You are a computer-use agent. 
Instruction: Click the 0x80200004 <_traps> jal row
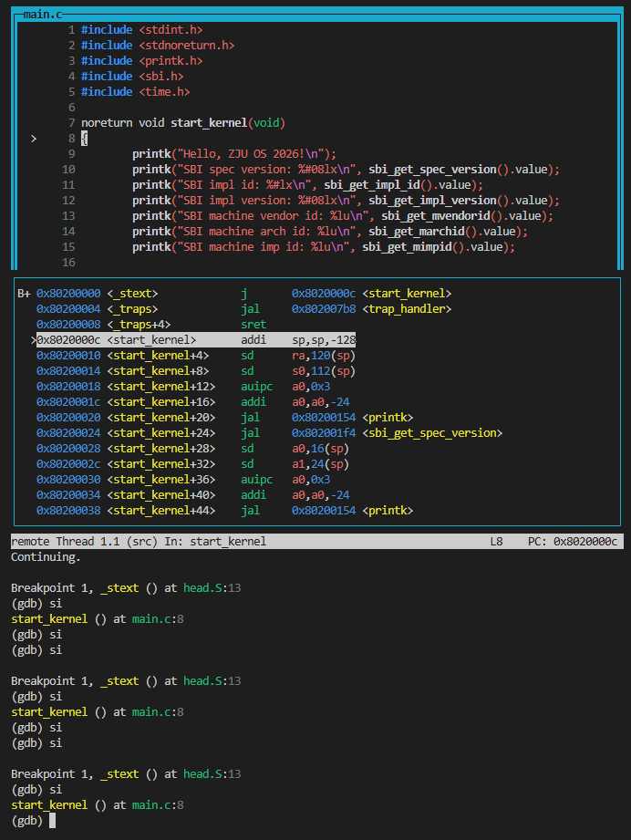tap(243, 309)
